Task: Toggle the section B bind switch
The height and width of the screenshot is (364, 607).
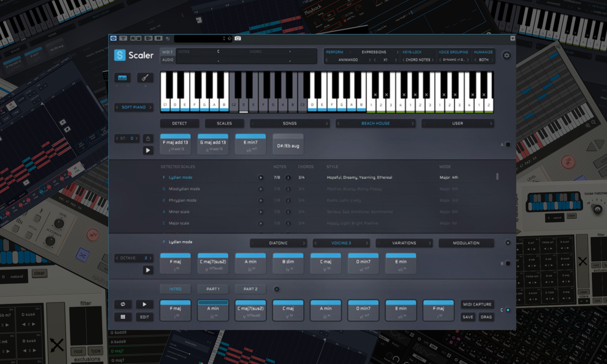Action: pos(508,264)
